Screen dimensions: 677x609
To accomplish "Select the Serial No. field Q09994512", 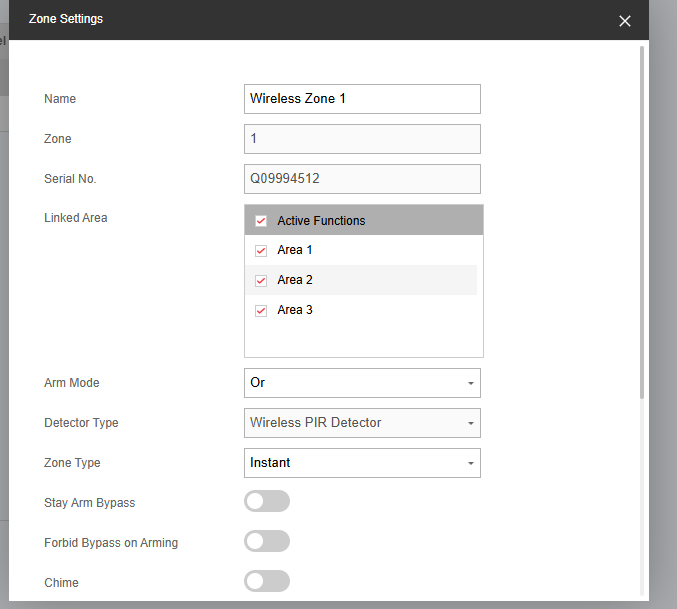I will (x=362, y=179).
